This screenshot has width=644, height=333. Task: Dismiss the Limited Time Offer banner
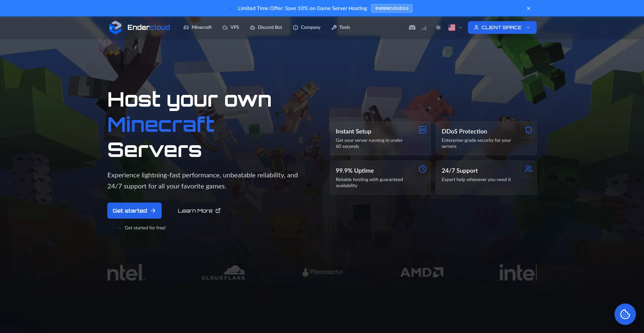pos(529,8)
